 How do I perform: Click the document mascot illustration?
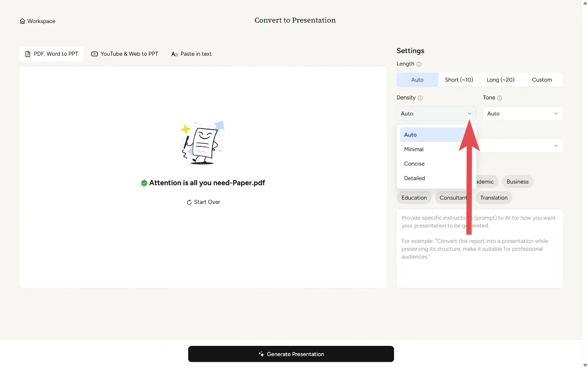tap(203, 142)
